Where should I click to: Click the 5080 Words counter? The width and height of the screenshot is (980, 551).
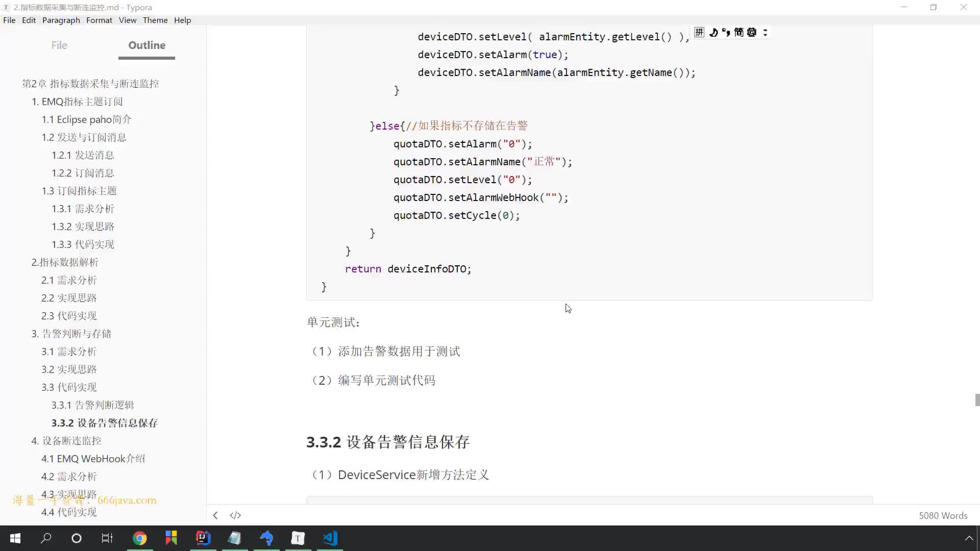(x=943, y=515)
